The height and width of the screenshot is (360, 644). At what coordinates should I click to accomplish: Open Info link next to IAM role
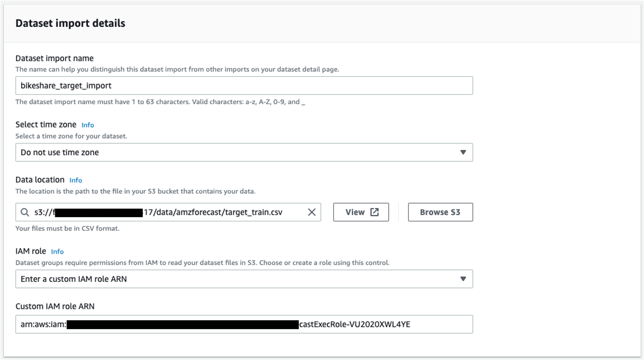(57, 252)
